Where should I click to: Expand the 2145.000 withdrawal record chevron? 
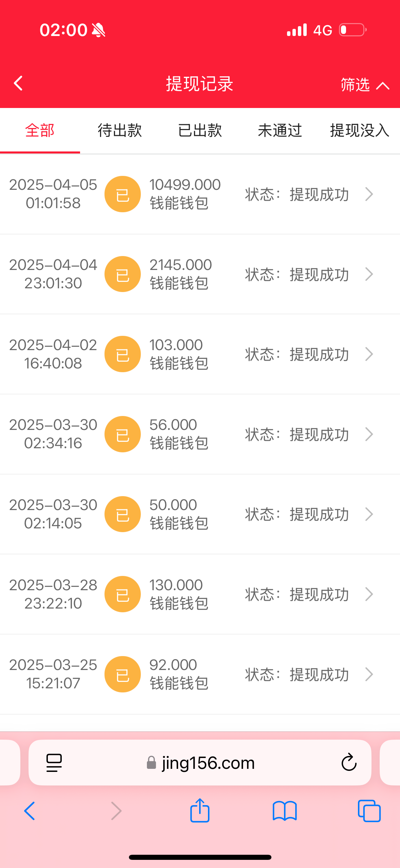(x=369, y=274)
